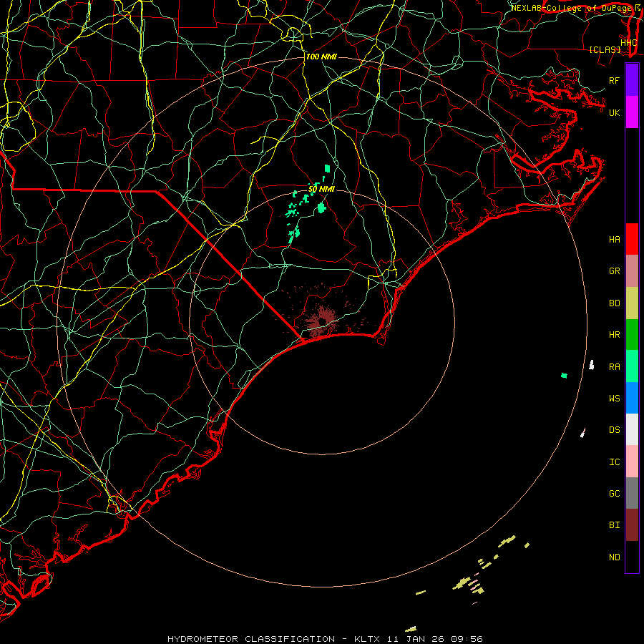Pick the HR green legend swatch

632,335
